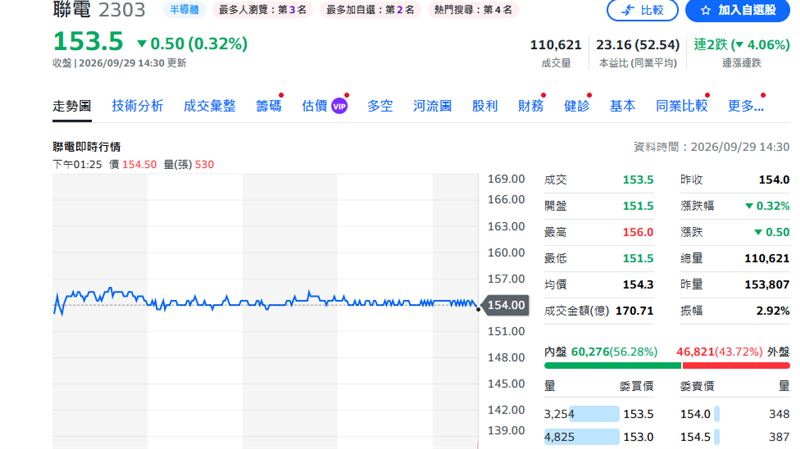This screenshot has width=800, height=449.
Task: Click the green 內盤 volume bar
Action: click(x=612, y=365)
